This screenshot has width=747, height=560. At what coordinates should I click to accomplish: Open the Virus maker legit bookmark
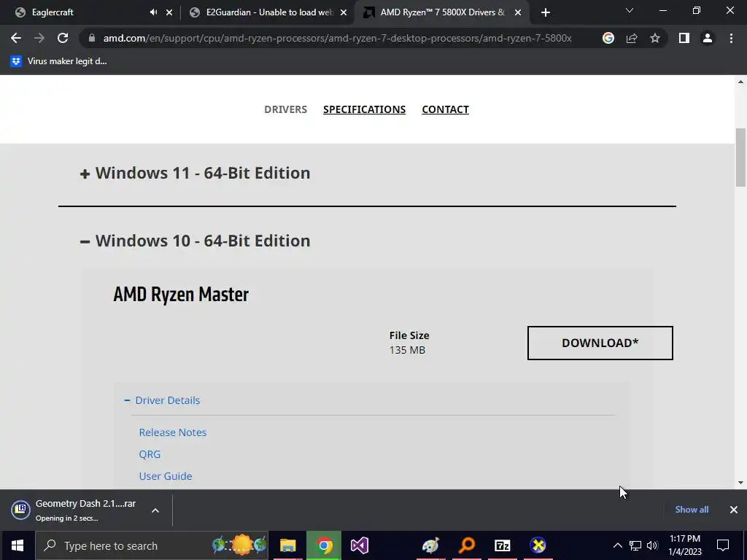click(58, 61)
